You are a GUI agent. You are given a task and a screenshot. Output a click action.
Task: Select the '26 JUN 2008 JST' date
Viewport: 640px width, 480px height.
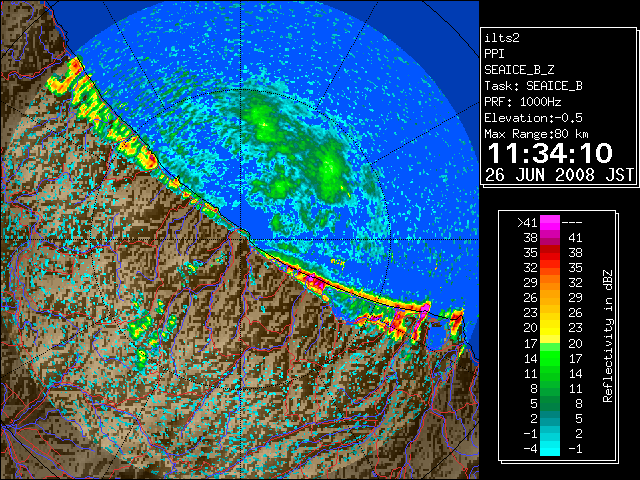pyautogui.click(x=559, y=175)
